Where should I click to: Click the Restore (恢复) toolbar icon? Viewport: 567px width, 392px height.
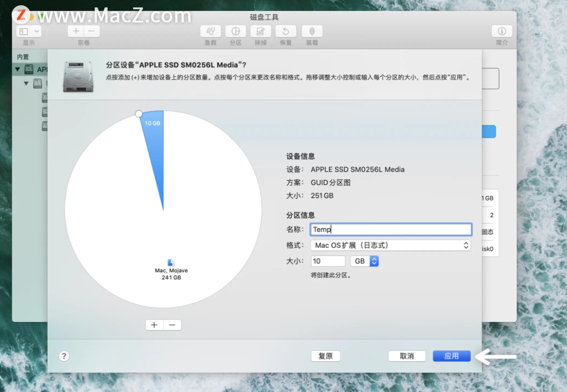pyautogui.click(x=286, y=31)
